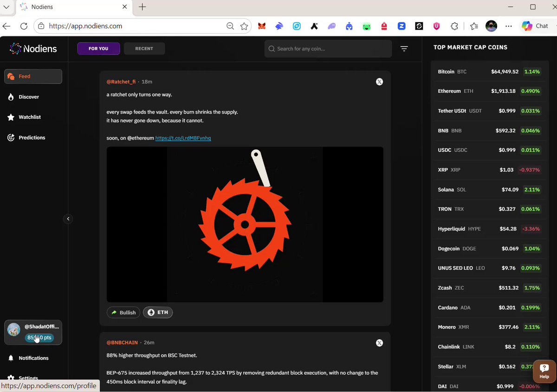The height and width of the screenshot is (392, 557).
Task: Click the browser Back arrow
Action: pyautogui.click(x=6, y=26)
